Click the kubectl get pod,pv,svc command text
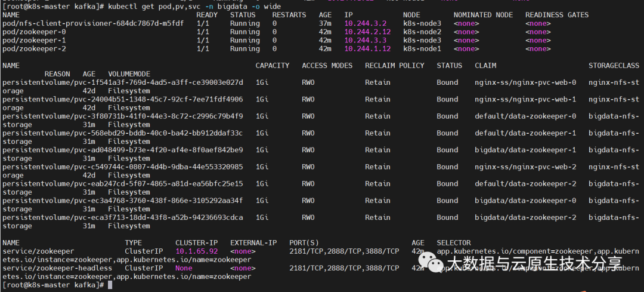Image resolution: width=644 pixels, height=292 pixels. [x=194, y=7]
